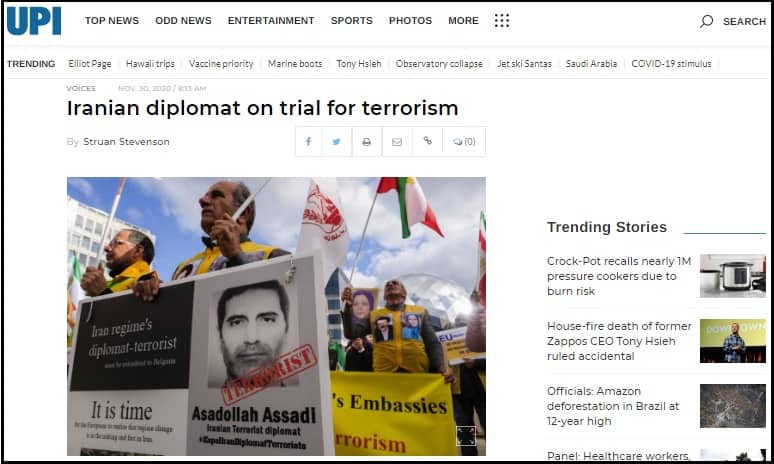Open trending topic Marine boots
The width and height of the screenshot is (774, 464).
coord(295,64)
